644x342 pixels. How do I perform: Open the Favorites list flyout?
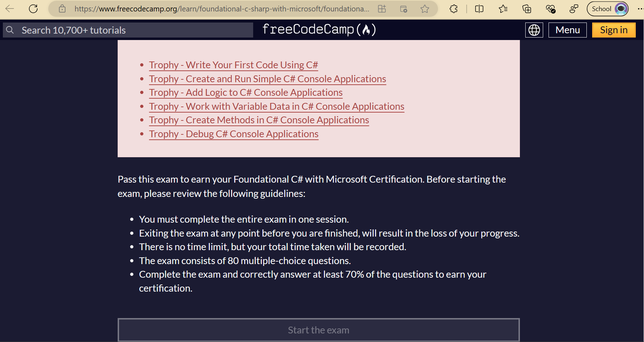pyautogui.click(x=503, y=9)
